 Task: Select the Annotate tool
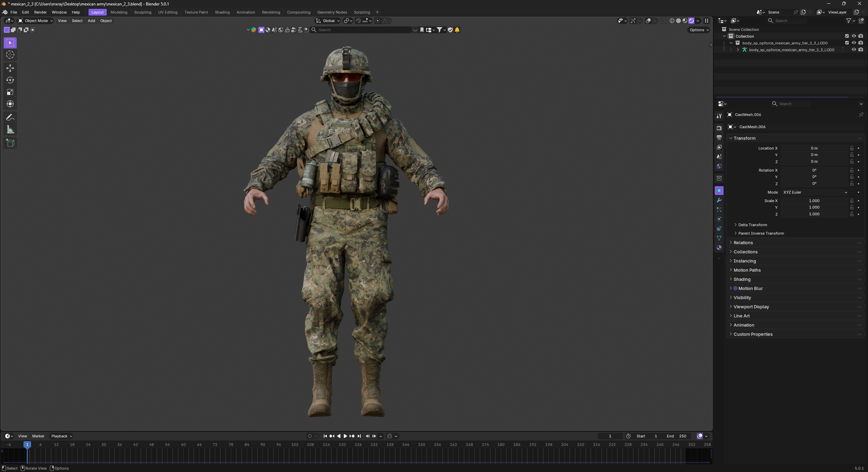click(10, 117)
